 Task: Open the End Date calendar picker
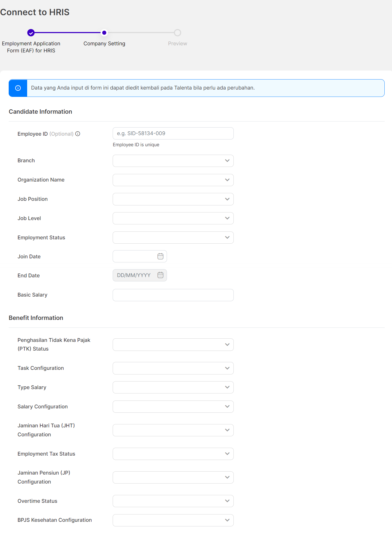click(x=160, y=275)
